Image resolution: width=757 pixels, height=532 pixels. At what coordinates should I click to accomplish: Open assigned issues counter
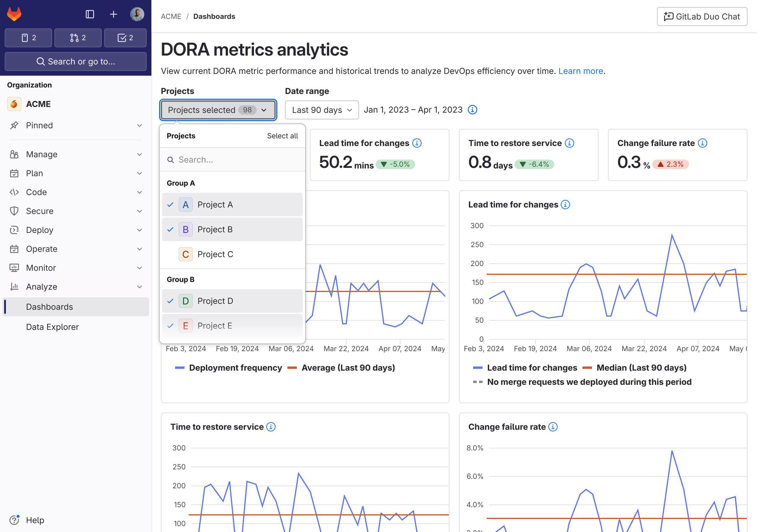point(28,38)
